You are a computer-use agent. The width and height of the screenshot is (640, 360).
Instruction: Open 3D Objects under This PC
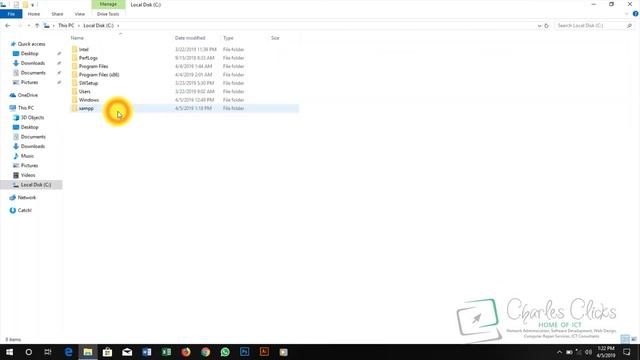(32, 118)
